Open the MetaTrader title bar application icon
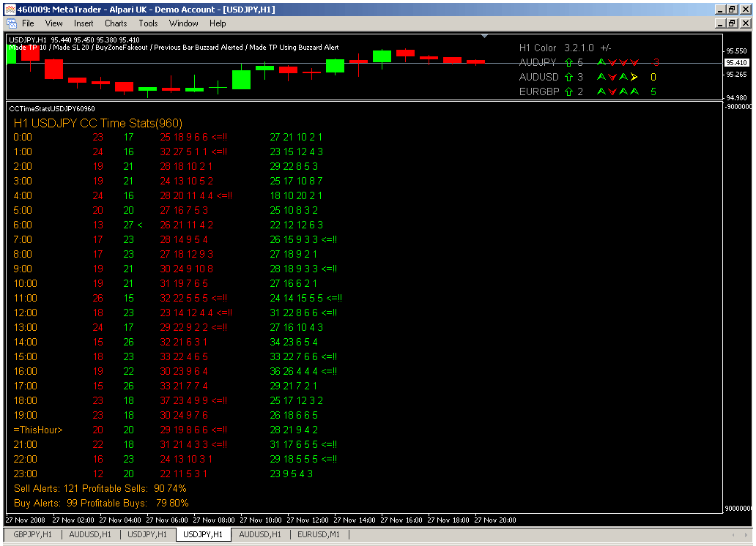This screenshot has width=756, height=546. pos(10,10)
